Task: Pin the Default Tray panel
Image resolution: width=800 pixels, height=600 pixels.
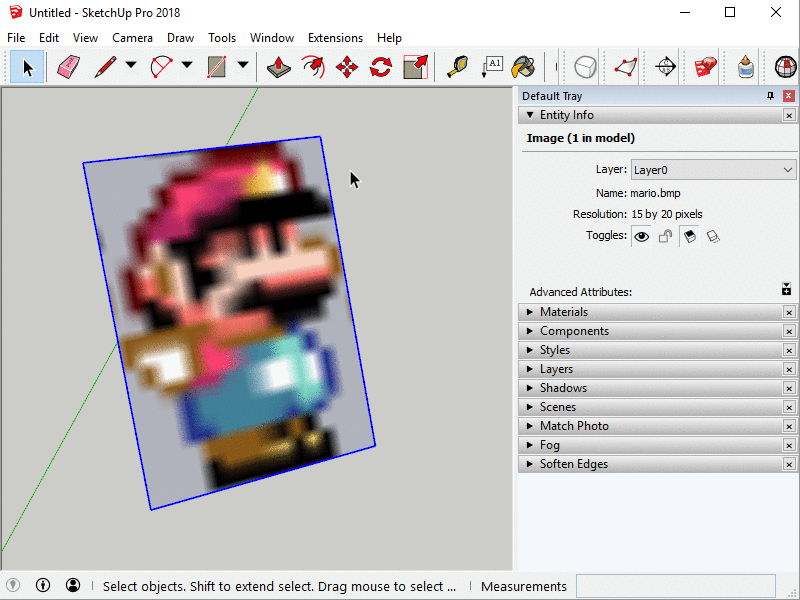Action: click(770, 96)
